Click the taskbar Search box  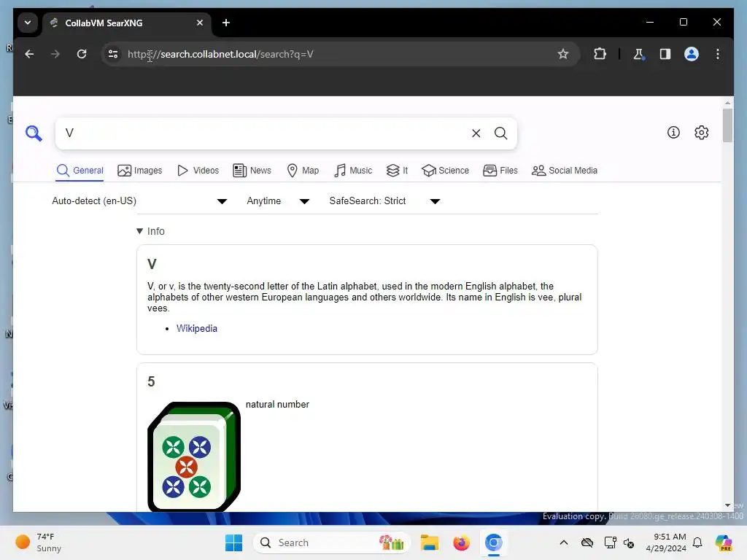pos(332,542)
